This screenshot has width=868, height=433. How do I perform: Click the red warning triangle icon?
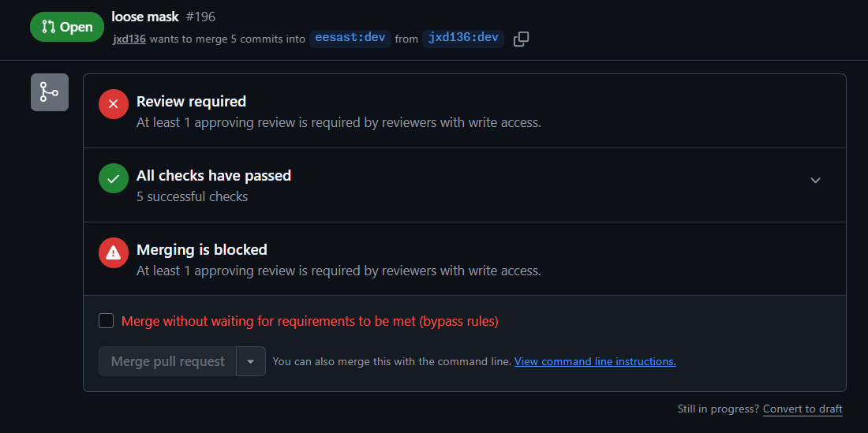114,252
